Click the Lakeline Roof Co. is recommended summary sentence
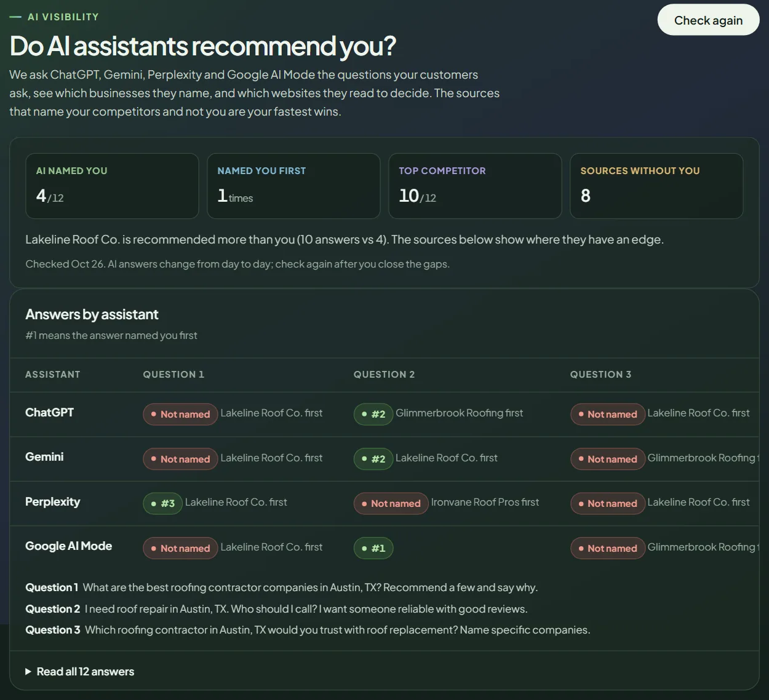 click(x=345, y=239)
